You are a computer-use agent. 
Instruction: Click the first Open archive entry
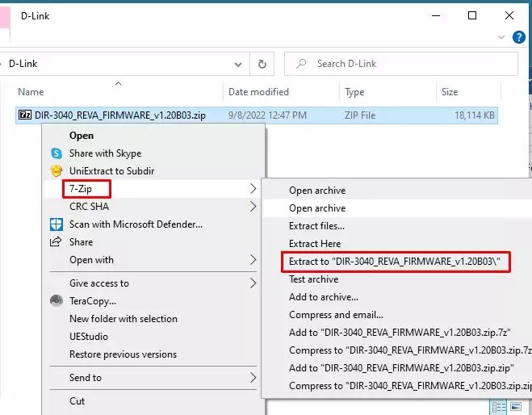pos(317,191)
